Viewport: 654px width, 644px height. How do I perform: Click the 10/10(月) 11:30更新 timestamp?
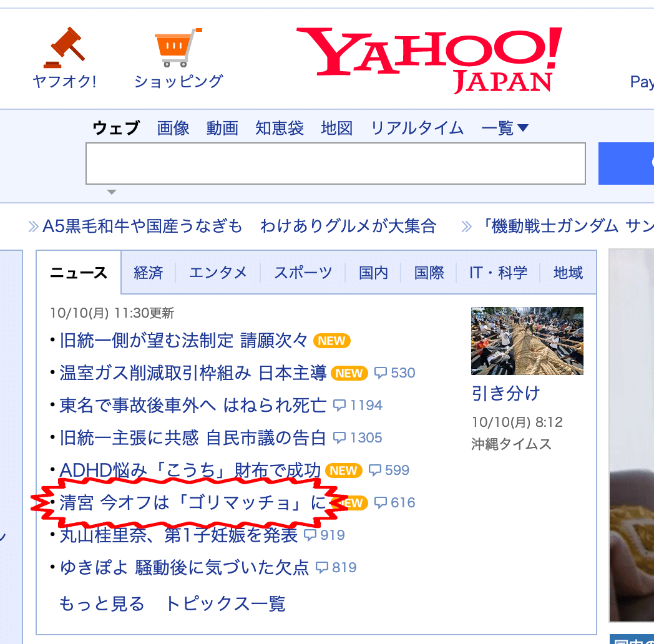coord(112,313)
